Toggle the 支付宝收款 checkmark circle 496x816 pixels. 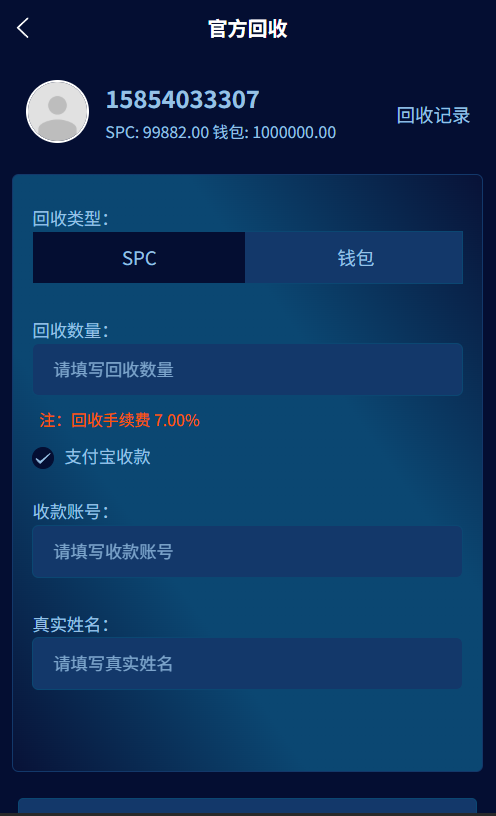[43, 458]
